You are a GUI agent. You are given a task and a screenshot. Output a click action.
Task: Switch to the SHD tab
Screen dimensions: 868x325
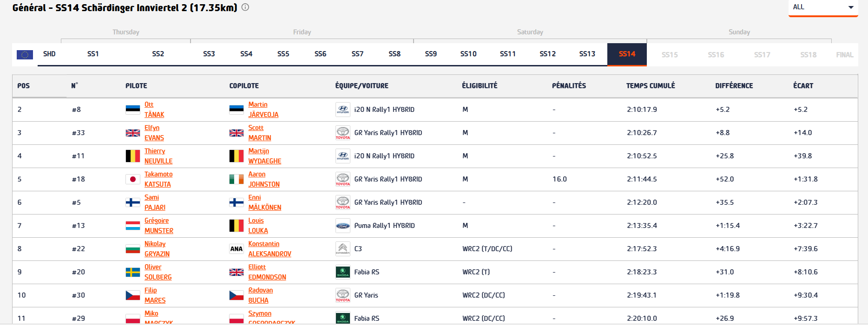pyautogui.click(x=49, y=54)
